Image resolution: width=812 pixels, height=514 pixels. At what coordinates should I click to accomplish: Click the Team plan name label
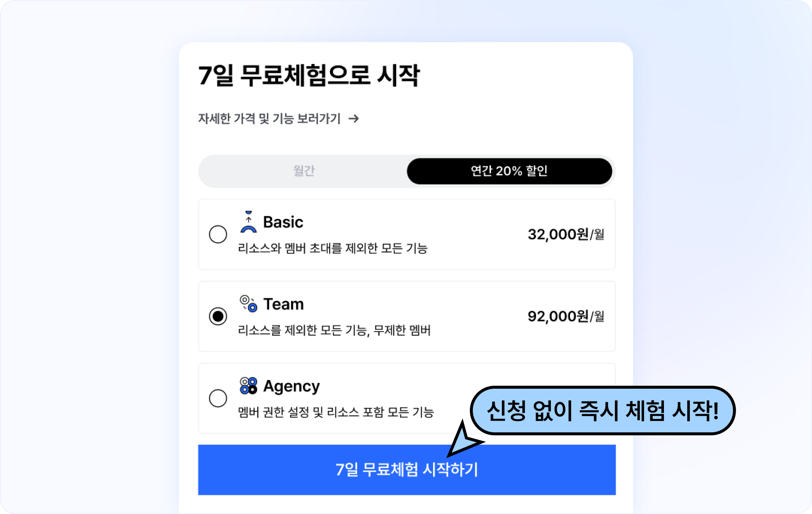tap(283, 304)
